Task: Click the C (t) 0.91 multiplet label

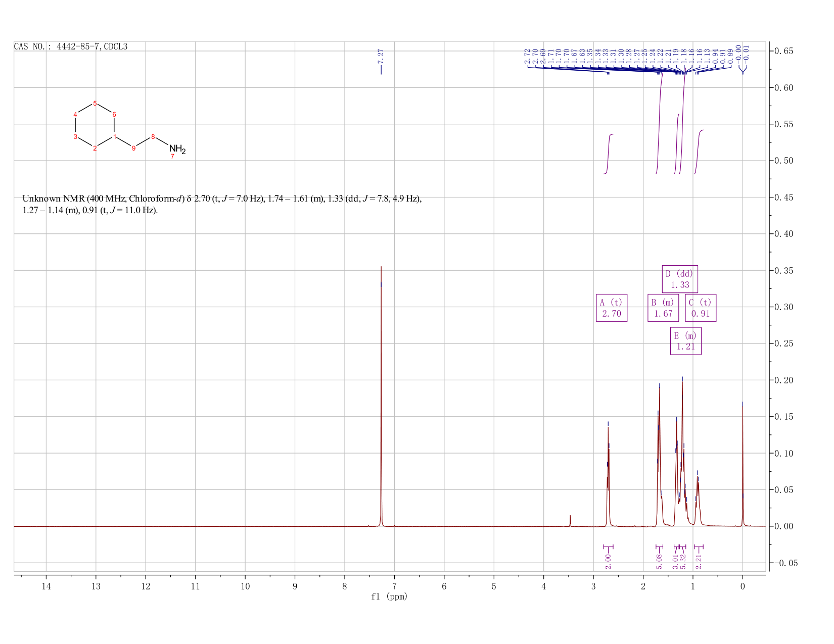Action: click(x=701, y=308)
